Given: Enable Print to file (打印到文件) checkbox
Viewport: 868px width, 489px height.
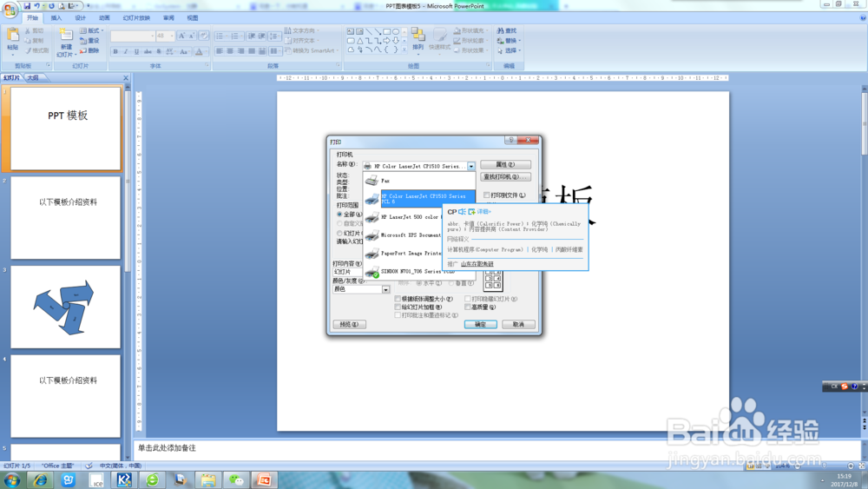Looking at the screenshot, I should point(487,195).
